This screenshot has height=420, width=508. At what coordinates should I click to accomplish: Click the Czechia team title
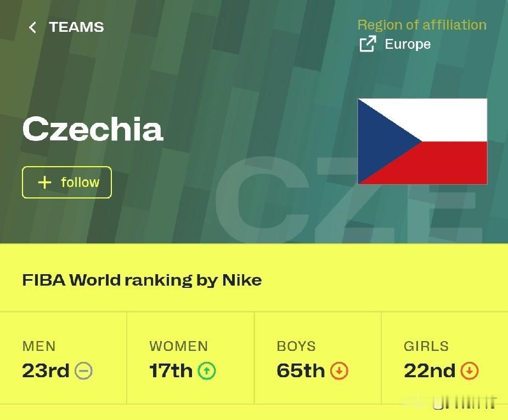[x=93, y=129]
